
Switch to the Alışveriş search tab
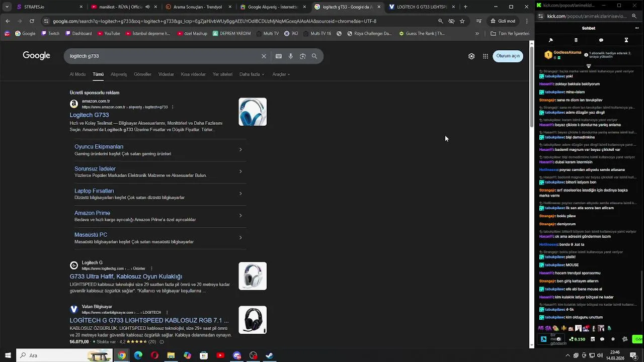[119, 74]
